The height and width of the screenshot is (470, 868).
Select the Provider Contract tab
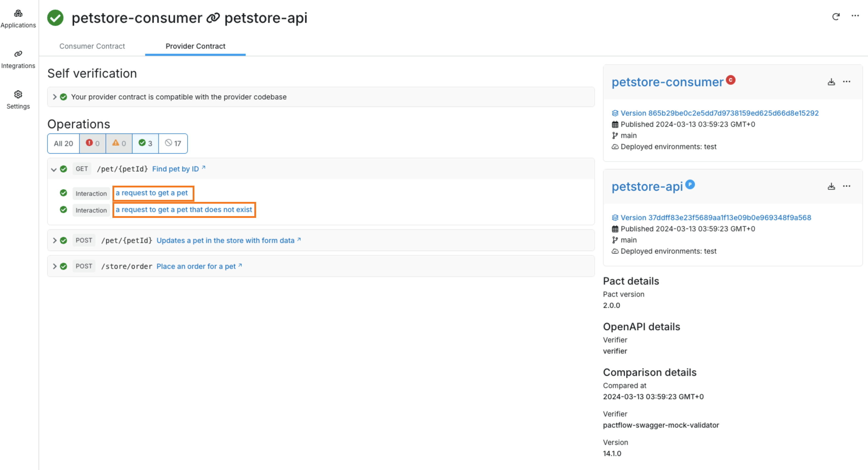[195, 46]
